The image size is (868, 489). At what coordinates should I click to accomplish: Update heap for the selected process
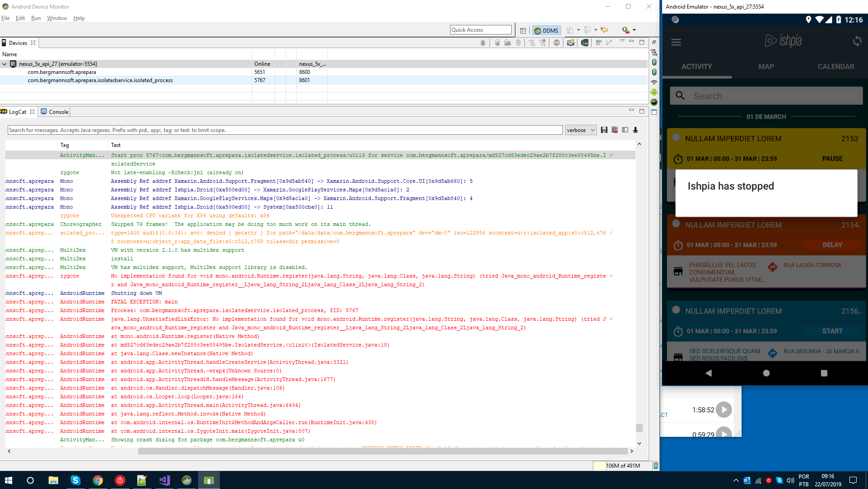[x=497, y=42]
